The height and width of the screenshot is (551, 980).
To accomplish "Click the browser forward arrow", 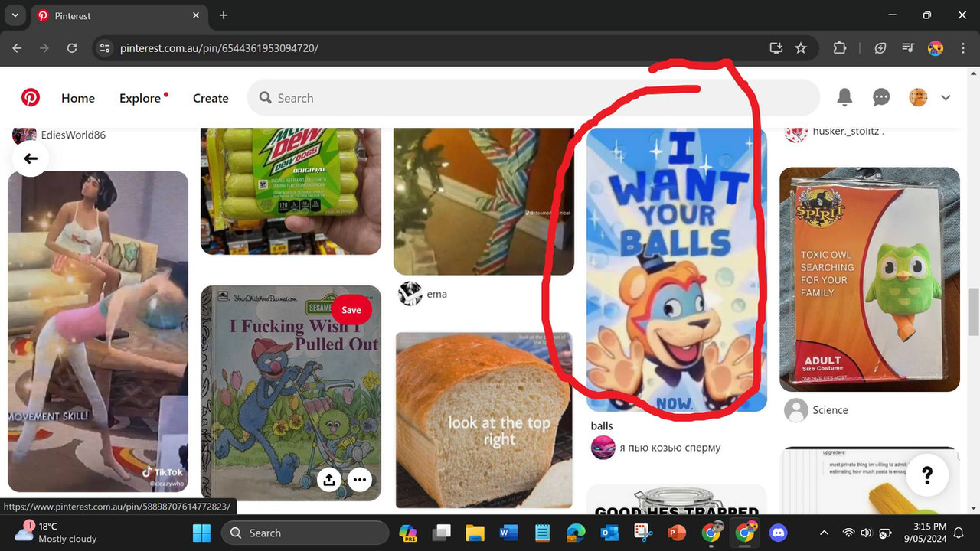I will (x=44, y=47).
